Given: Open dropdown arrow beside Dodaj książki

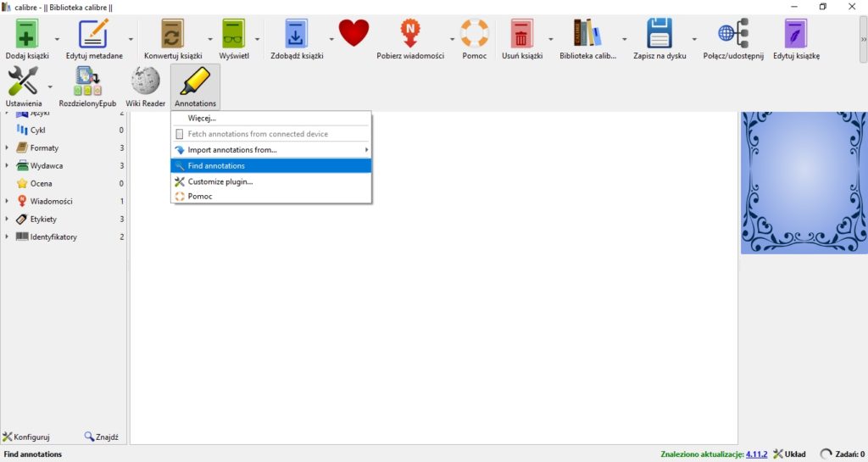Looking at the screenshot, I should click(x=57, y=39).
